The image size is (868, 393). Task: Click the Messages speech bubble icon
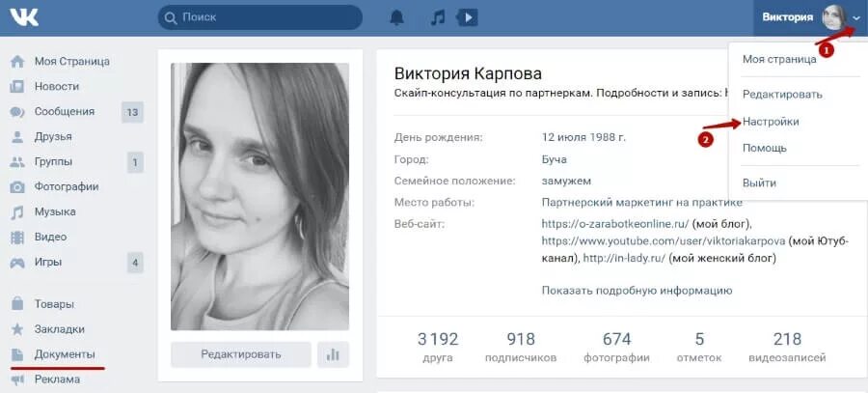(x=17, y=112)
